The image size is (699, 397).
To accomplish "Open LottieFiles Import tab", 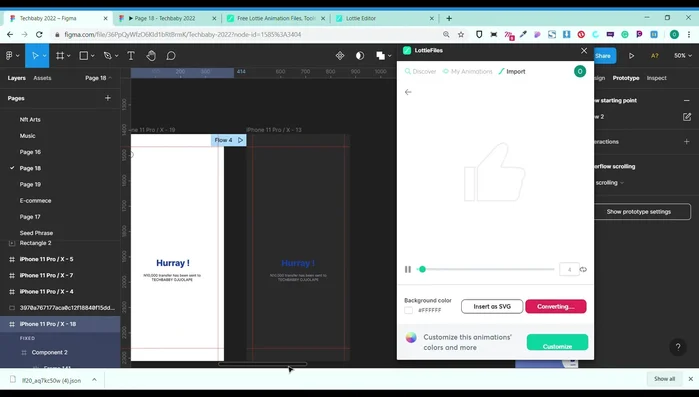I will [512, 71].
